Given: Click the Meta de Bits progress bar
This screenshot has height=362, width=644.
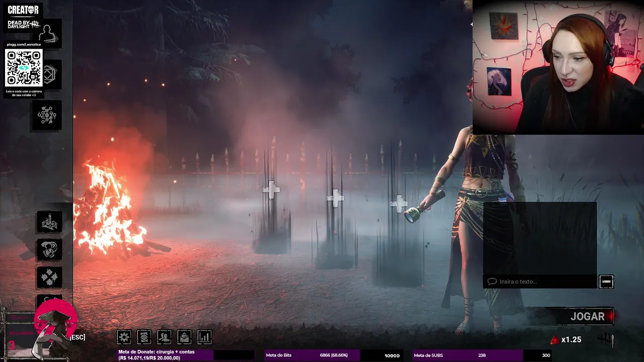Looking at the screenshot, I should 334,355.
